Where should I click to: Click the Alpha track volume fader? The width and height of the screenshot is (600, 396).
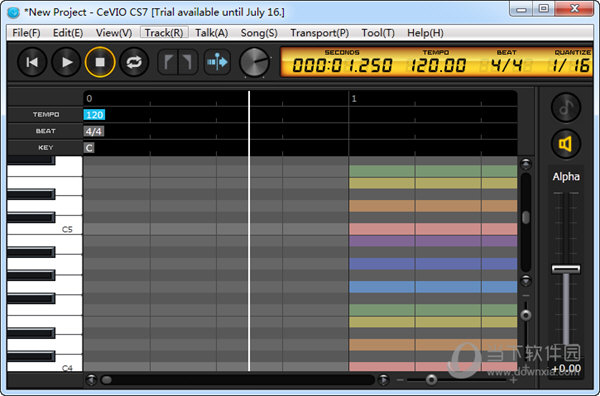point(566,269)
